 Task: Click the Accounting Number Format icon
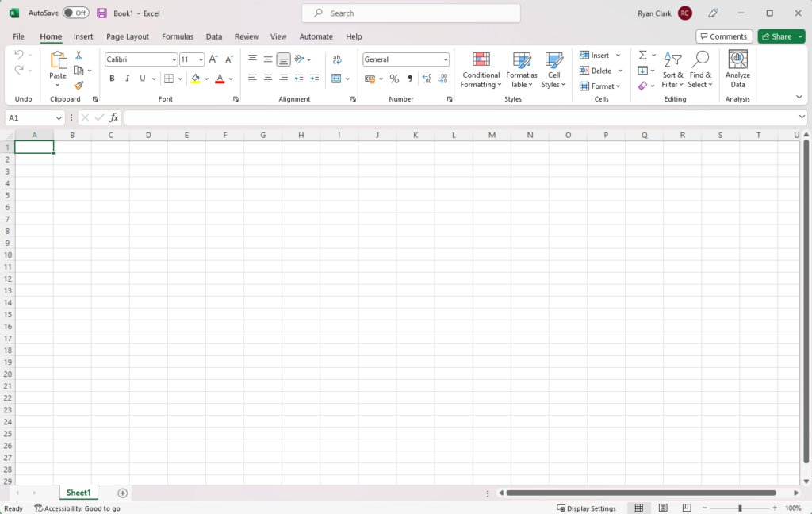pyautogui.click(x=370, y=79)
